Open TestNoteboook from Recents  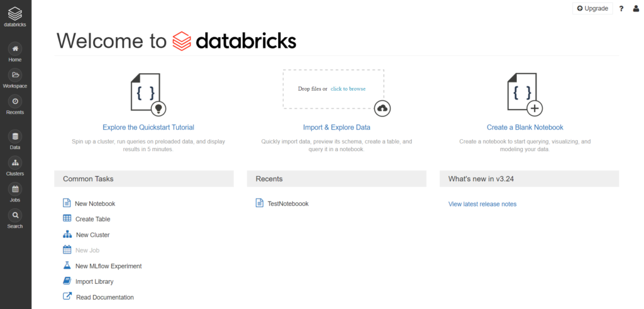288,204
